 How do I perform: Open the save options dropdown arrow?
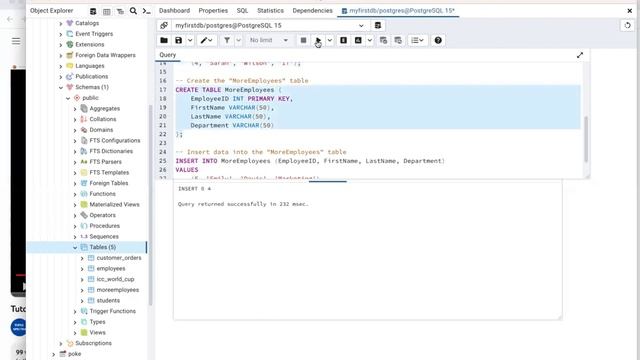coord(190,40)
